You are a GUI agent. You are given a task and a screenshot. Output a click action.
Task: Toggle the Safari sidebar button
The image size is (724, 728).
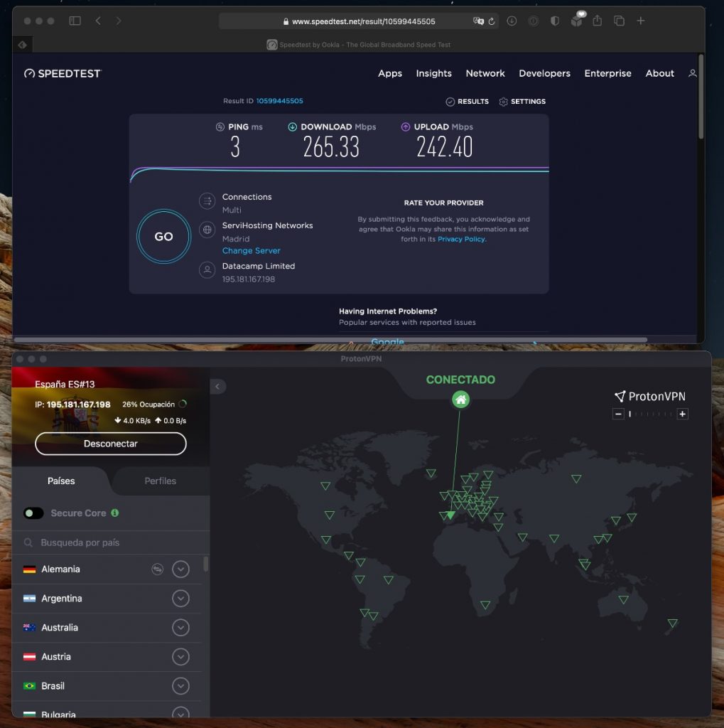click(75, 21)
